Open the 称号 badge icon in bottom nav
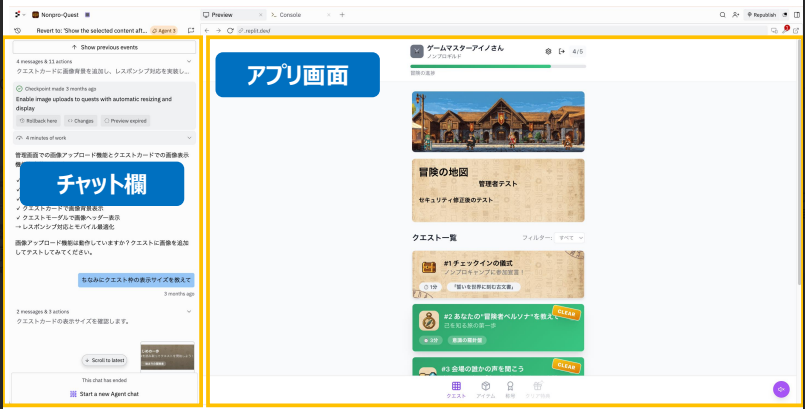This screenshot has width=805, height=409. [x=511, y=388]
